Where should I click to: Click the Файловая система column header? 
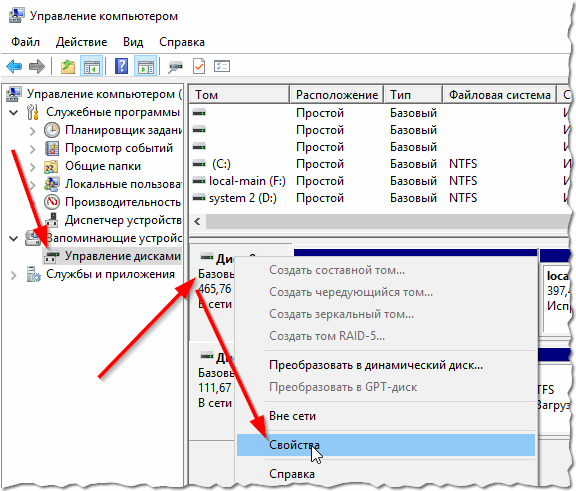(500, 95)
